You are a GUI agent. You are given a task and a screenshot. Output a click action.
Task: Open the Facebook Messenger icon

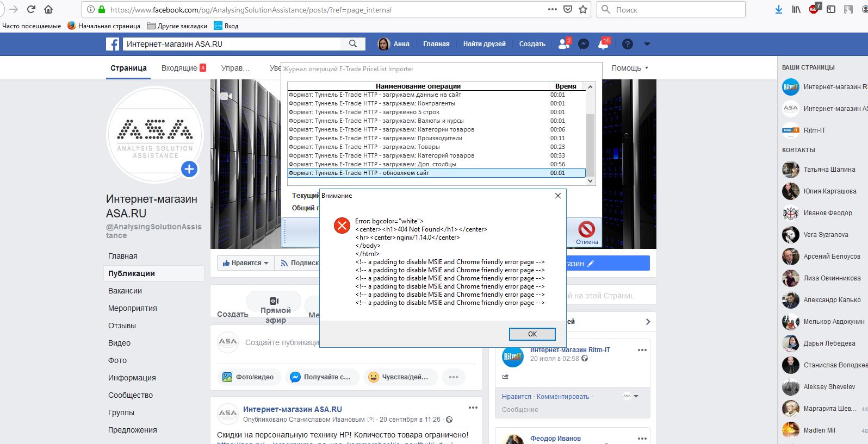coord(584,44)
